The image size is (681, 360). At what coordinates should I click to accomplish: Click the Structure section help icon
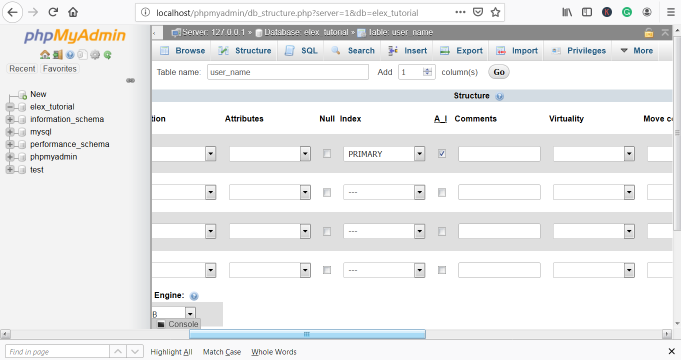tap(499, 96)
